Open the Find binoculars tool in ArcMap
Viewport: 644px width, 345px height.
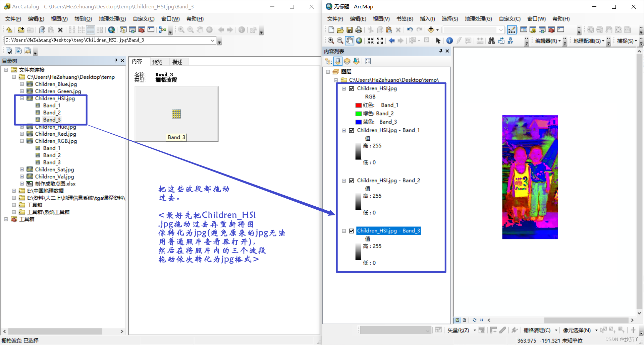(492, 41)
